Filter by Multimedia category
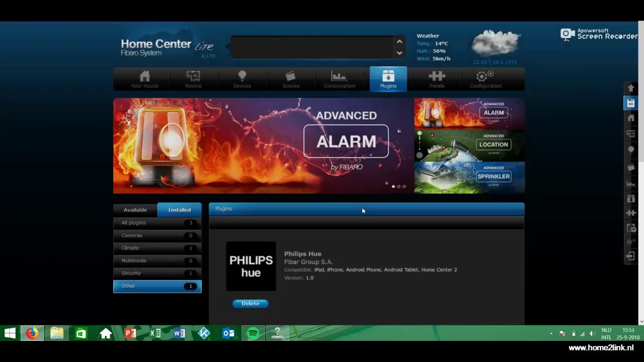644x362 pixels. click(x=157, y=260)
